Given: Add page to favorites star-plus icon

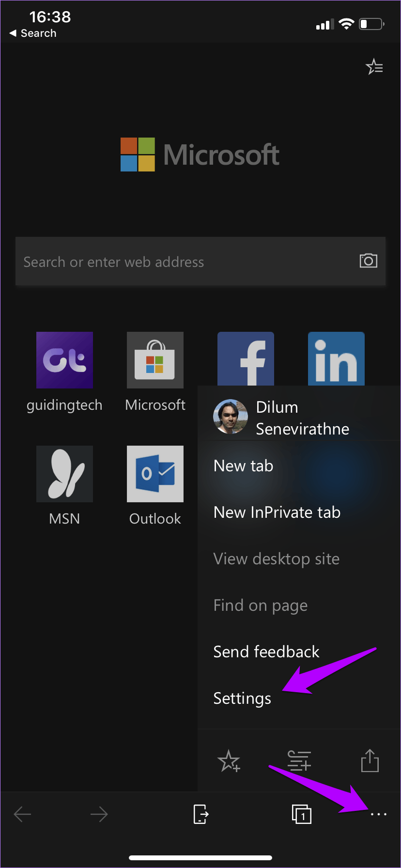Looking at the screenshot, I should (x=229, y=760).
